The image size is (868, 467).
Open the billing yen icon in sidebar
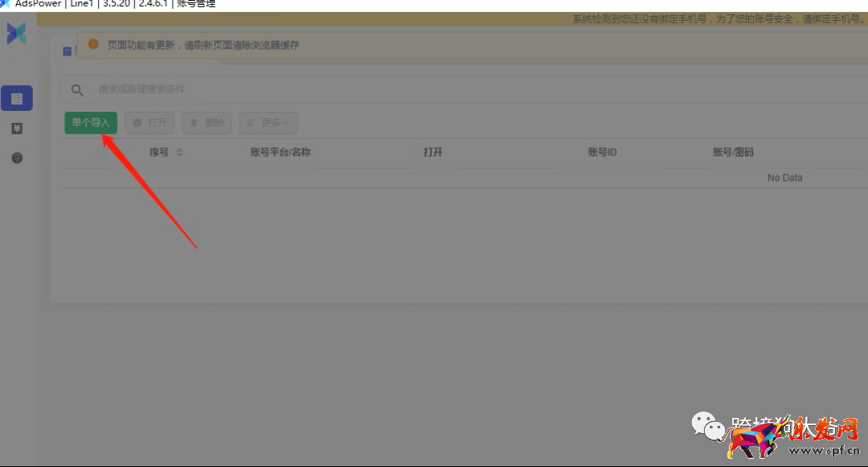click(x=17, y=129)
